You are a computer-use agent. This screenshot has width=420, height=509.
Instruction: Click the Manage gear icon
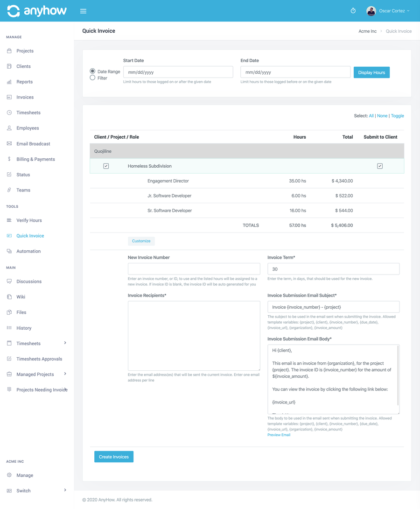9,475
